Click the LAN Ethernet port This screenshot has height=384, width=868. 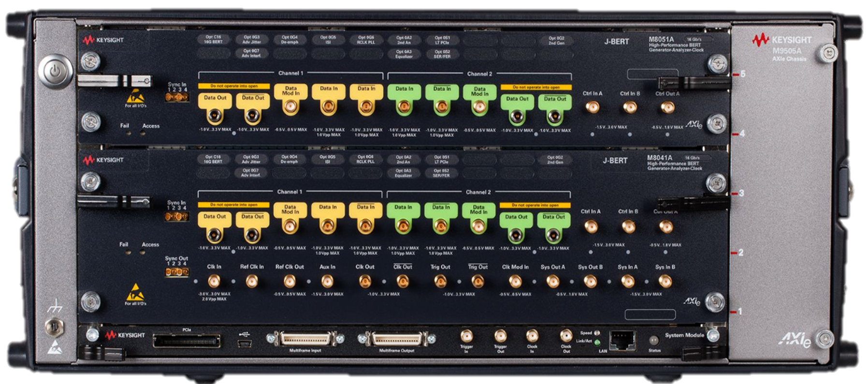click(x=622, y=340)
